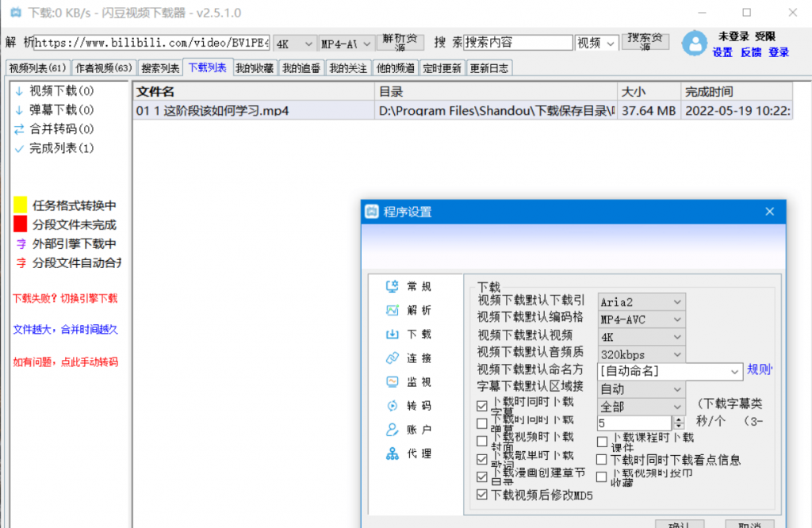Viewport: 812px width, 528px height.
Task: Click the 登录 login link
Action: pos(779,52)
